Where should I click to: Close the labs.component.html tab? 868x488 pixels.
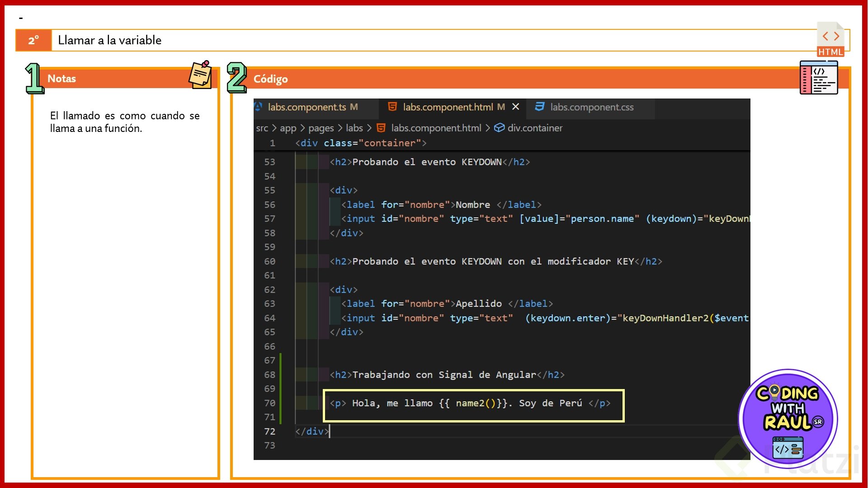515,107
